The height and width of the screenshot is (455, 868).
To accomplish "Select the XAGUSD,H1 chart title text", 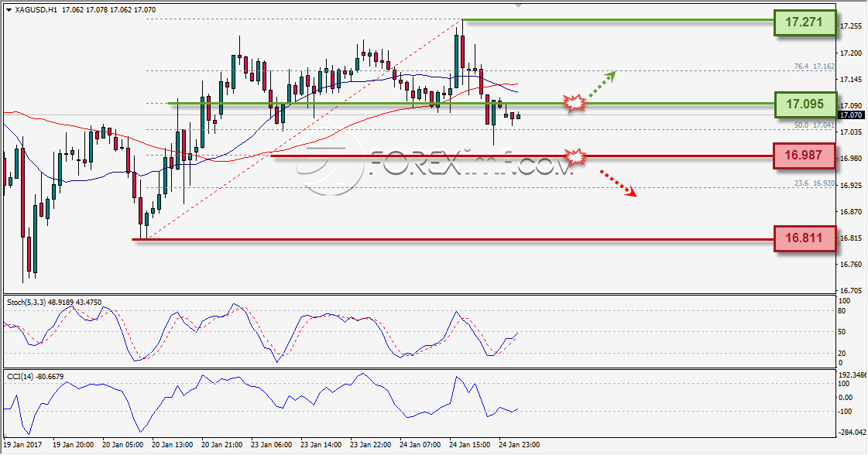I will pos(36,10).
